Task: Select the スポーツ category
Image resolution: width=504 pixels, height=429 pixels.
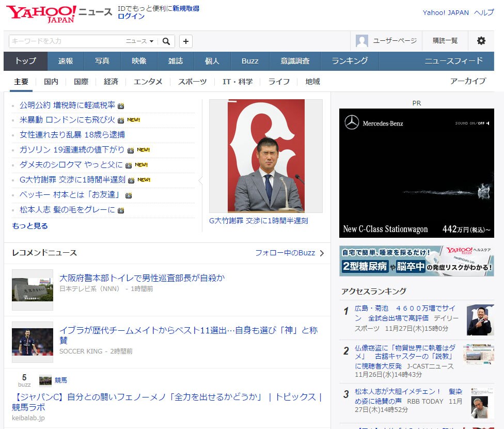Action: (192, 82)
